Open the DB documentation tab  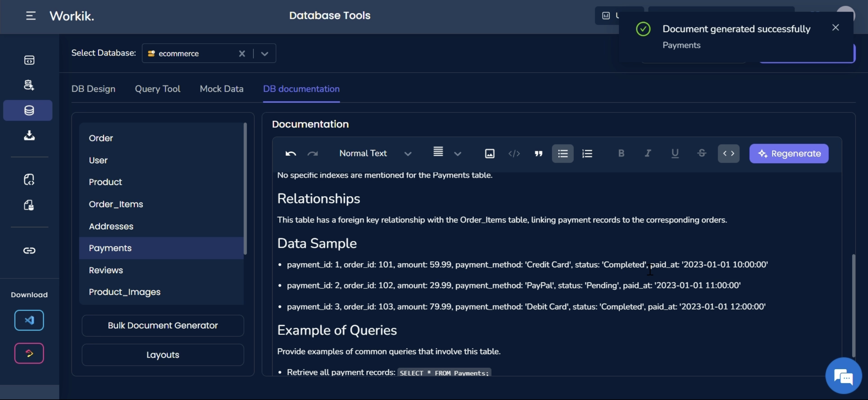301,89
